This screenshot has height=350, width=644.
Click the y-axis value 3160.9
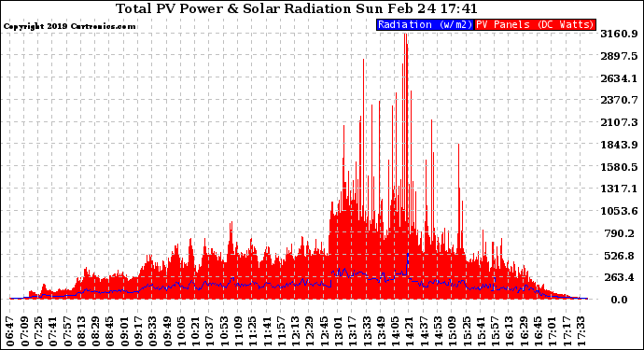point(619,34)
